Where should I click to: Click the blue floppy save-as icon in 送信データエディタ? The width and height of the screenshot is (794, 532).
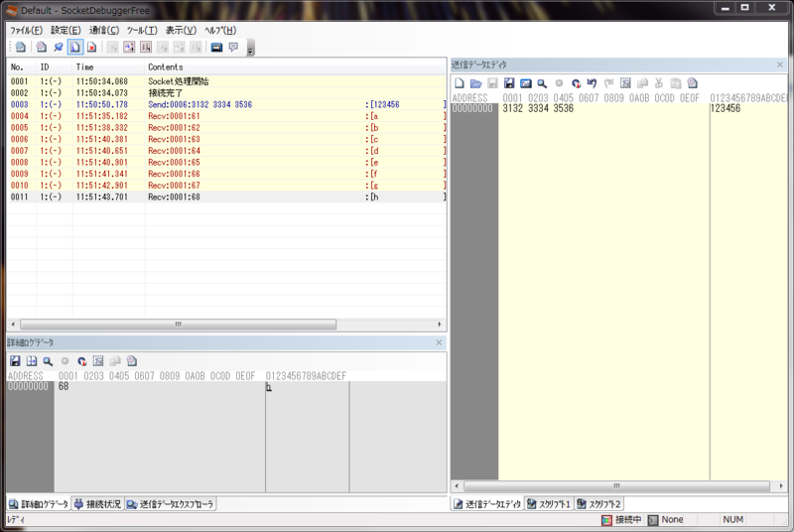509,83
